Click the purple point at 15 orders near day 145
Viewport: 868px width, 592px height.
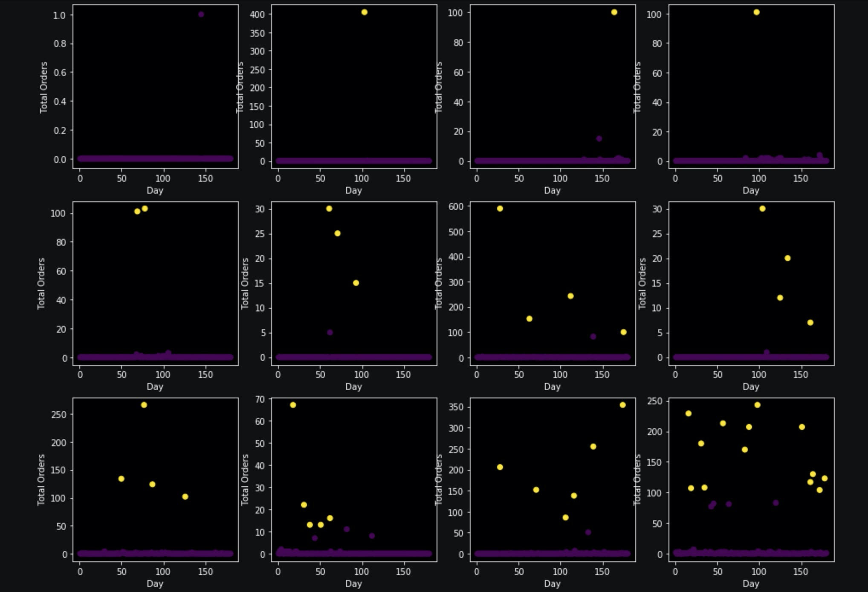coord(599,138)
